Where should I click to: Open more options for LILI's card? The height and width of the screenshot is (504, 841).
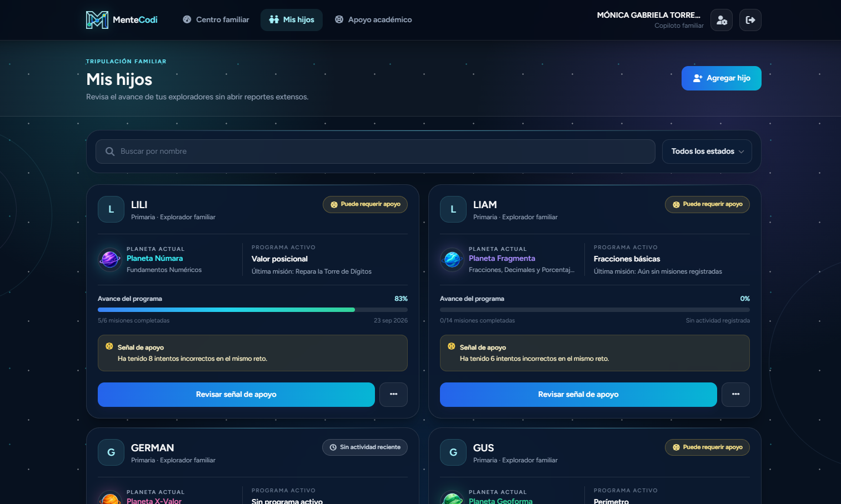pos(394,395)
